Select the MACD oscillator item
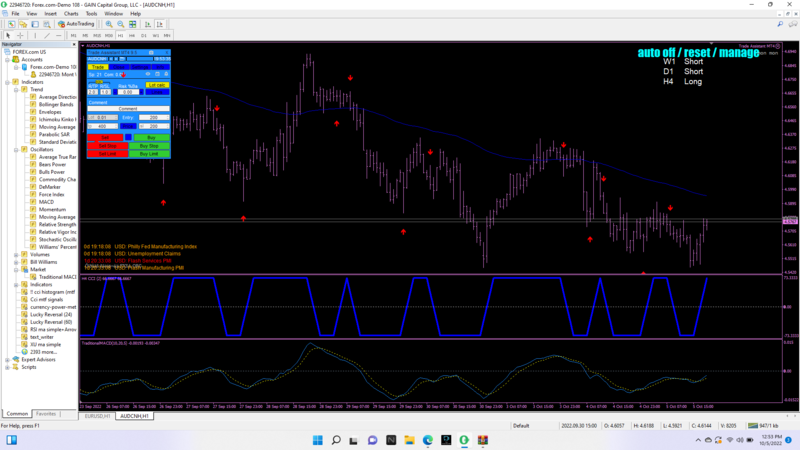Viewport: 800px width, 450px height. (46, 202)
